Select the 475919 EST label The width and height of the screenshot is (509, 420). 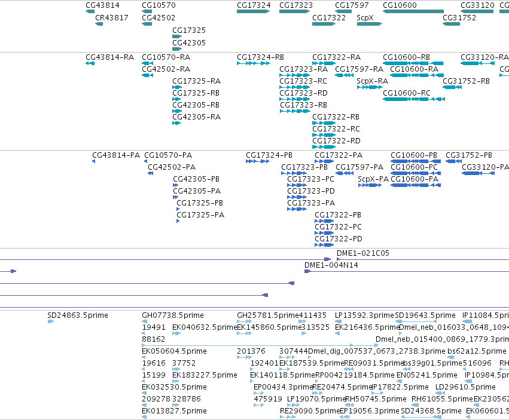(268, 399)
